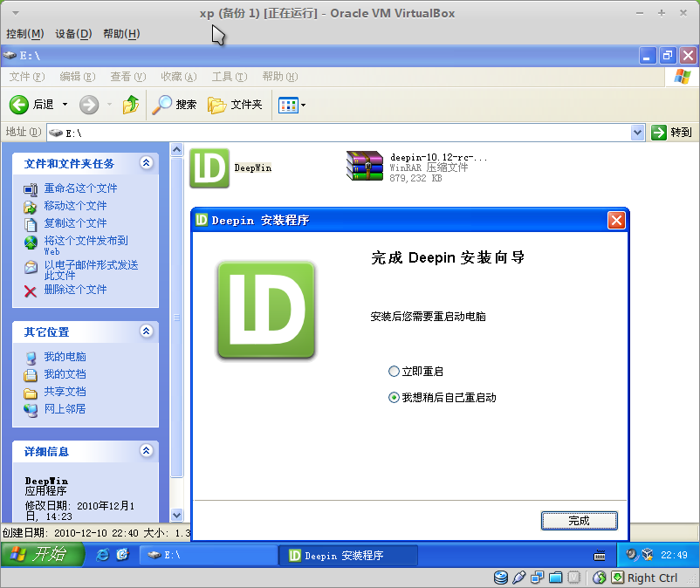
Task: Collapse the File and Folder Tasks panel
Action: pos(147,163)
